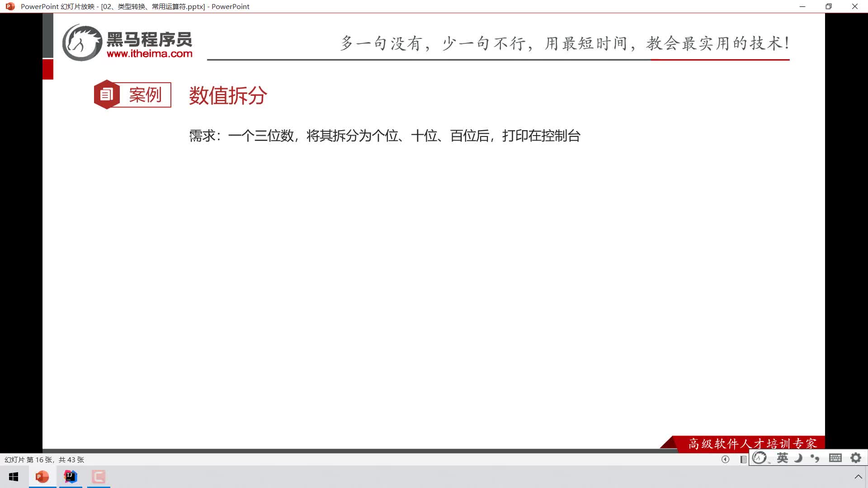Click the Windows Start button
Screen dimensions: 868x488
pos(14,477)
